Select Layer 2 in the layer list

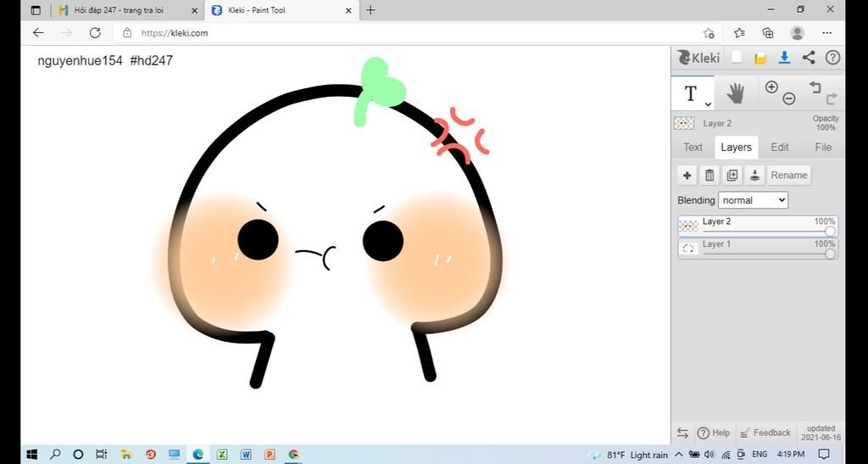point(758,226)
